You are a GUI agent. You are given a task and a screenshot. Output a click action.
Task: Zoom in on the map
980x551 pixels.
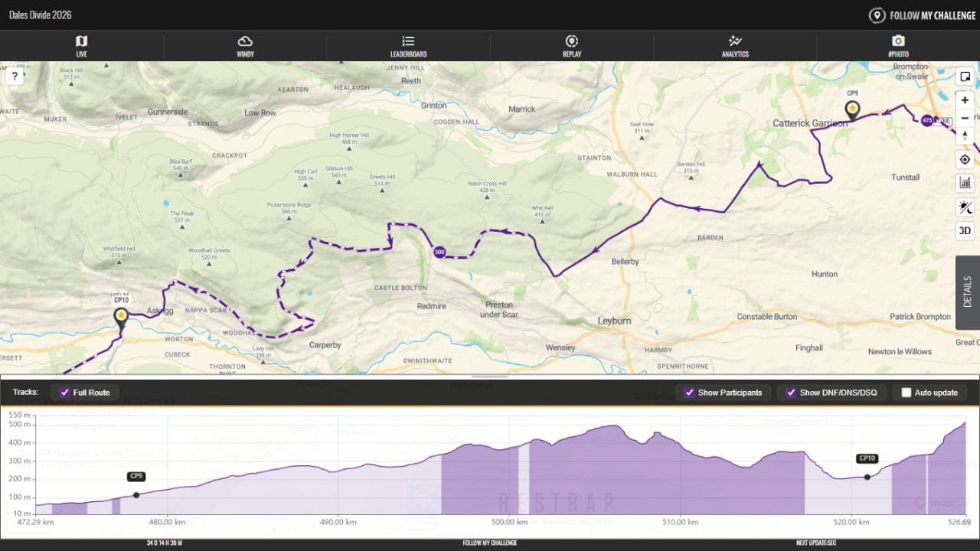965,101
